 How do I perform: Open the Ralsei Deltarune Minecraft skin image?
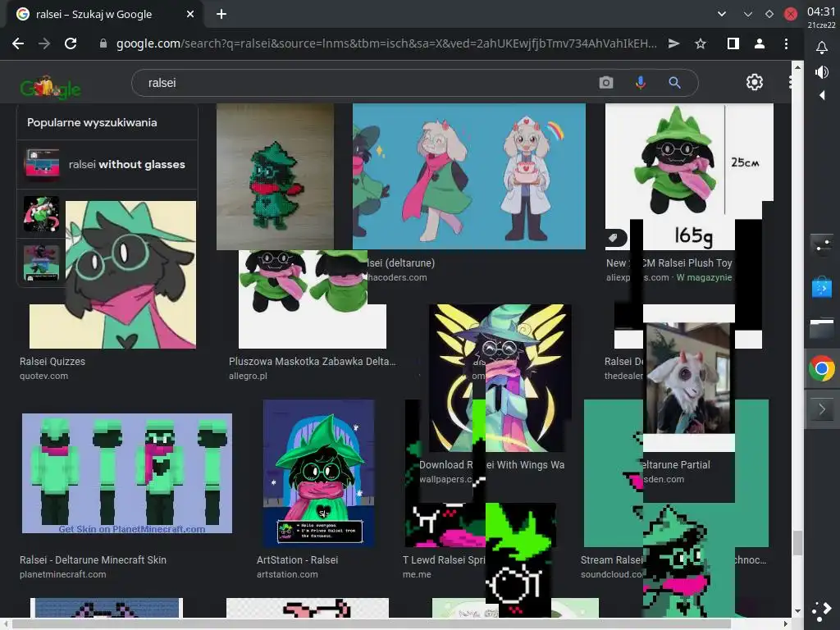coord(127,473)
